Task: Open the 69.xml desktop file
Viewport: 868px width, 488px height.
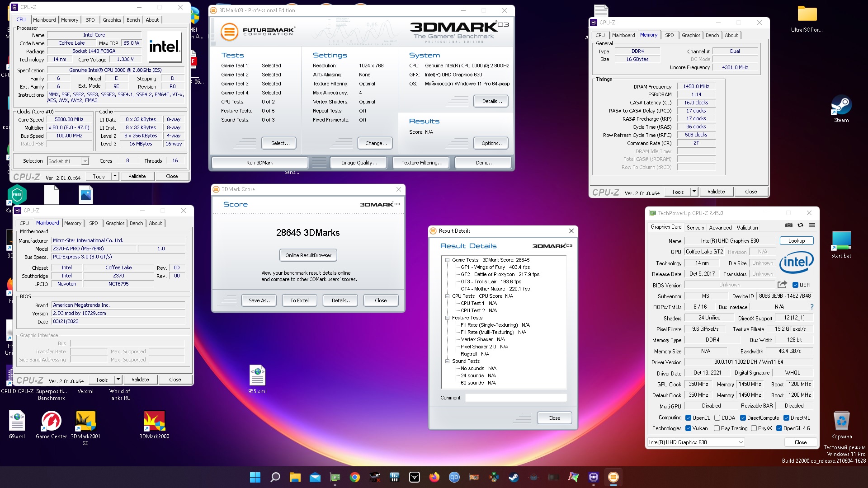Action: point(17,425)
